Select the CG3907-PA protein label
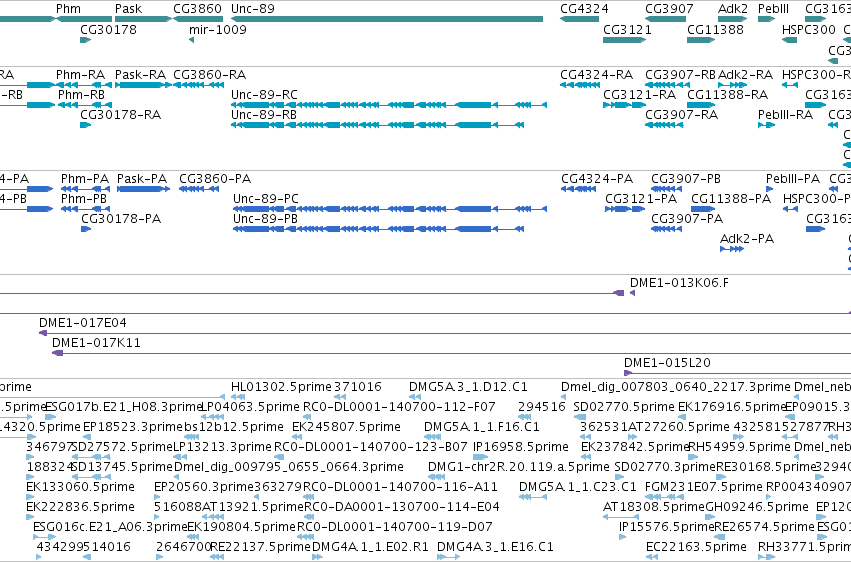This screenshot has width=851, height=562. tap(687, 219)
